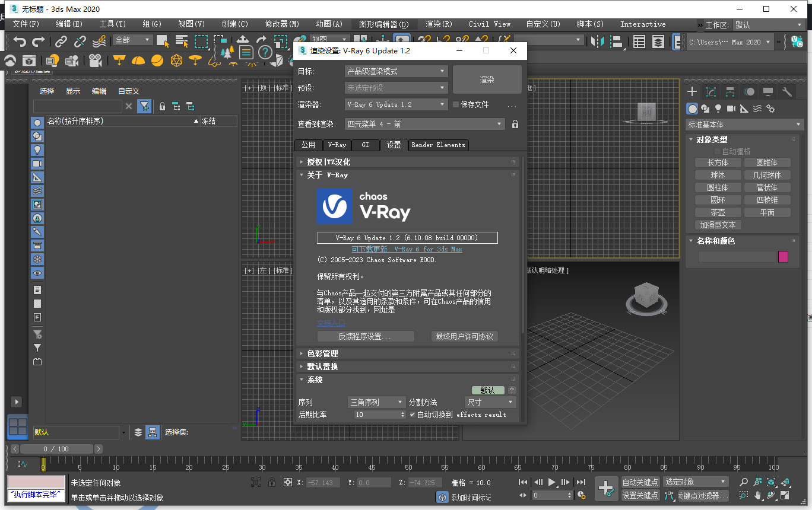
Task: Open the View to Render dropdown
Action: point(425,124)
